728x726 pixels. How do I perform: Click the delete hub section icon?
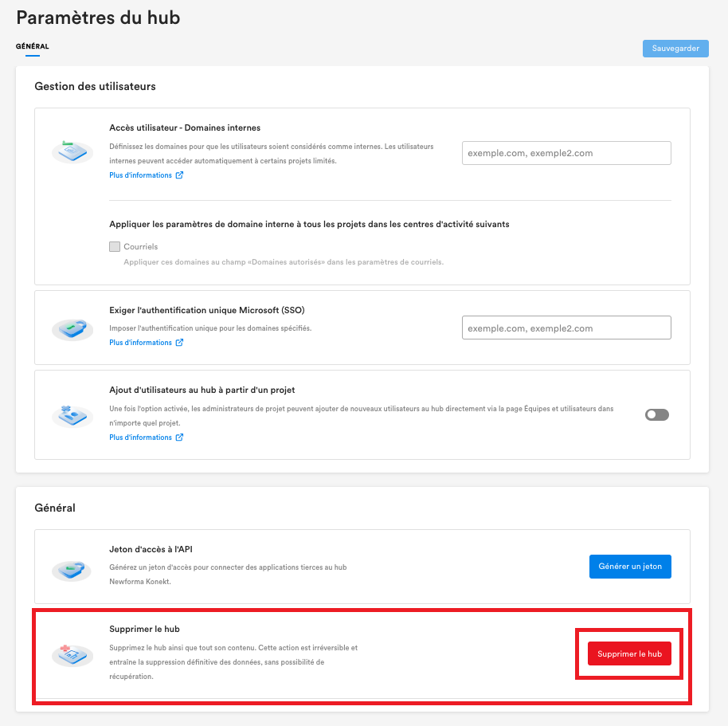tap(72, 654)
